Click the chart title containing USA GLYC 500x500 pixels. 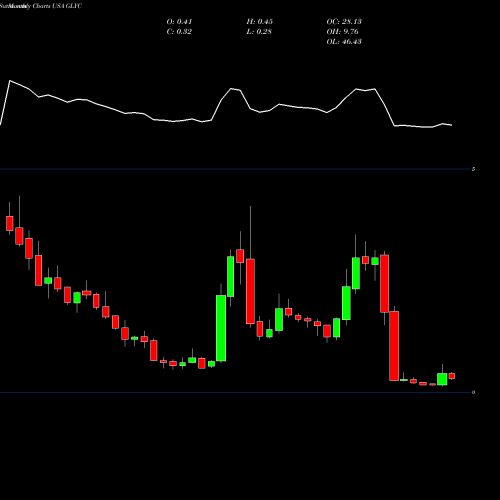41,6
